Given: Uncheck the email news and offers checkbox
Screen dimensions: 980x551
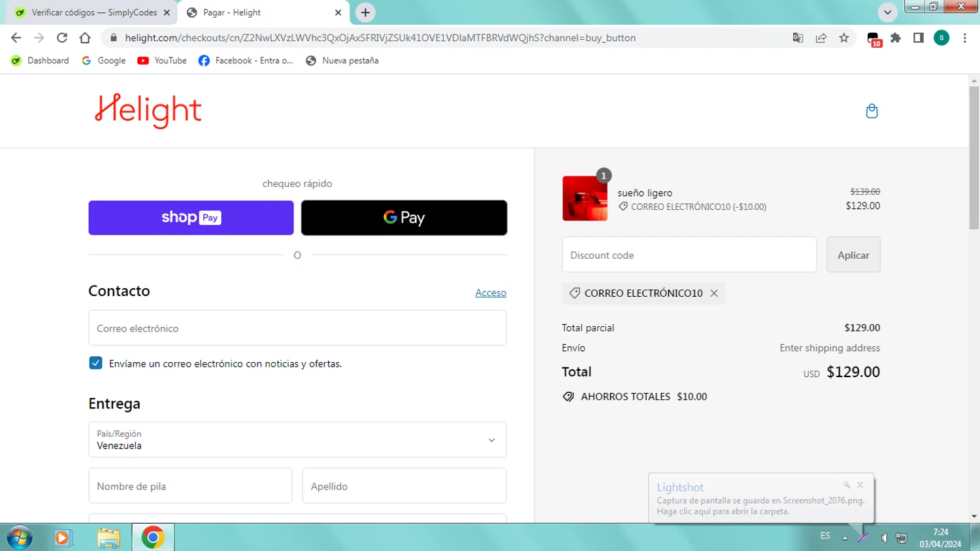Looking at the screenshot, I should click(95, 363).
